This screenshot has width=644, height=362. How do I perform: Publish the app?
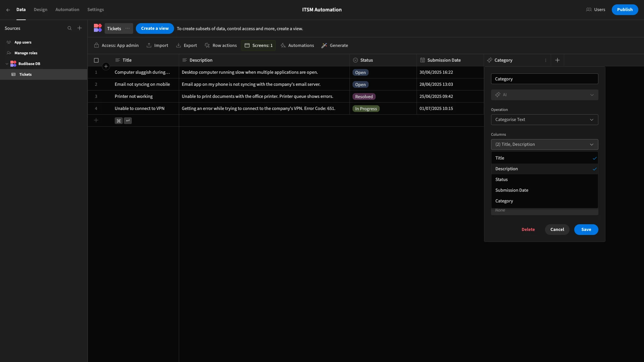[625, 10]
